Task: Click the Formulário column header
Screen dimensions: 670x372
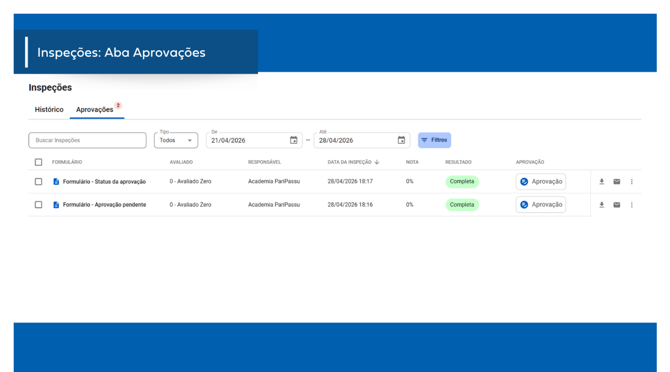Action: point(67,162)
